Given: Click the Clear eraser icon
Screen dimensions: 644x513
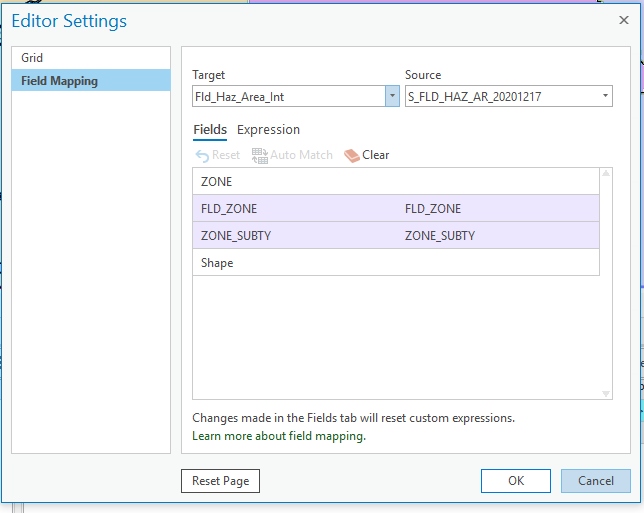Looking at the screenshot, I should point(352,156).
